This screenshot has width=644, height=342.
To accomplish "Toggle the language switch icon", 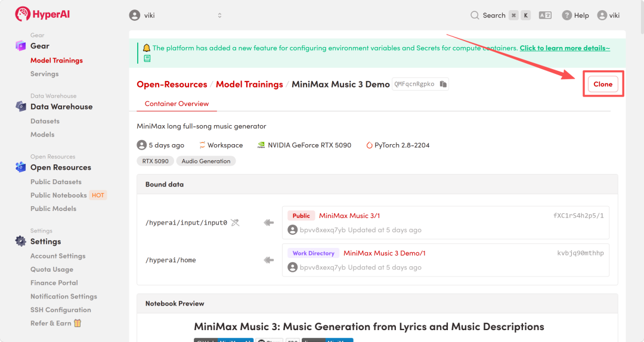I will click(x=545, y=15).
